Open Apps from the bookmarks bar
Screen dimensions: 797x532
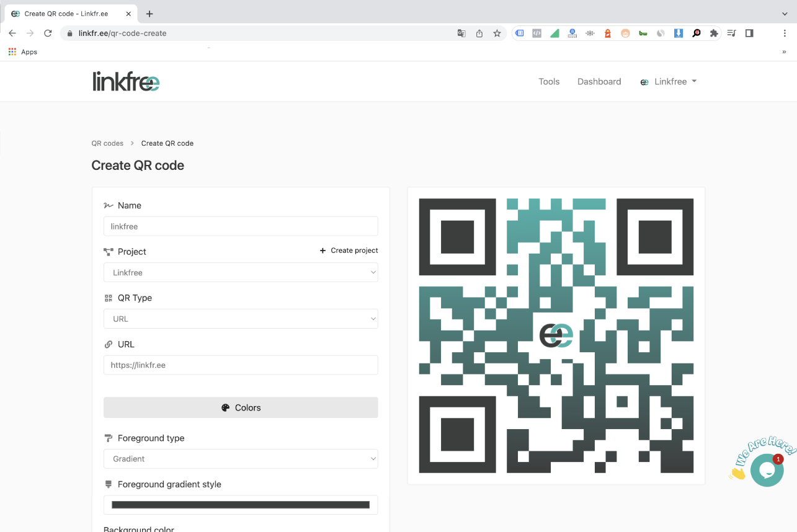click(23, 52)
